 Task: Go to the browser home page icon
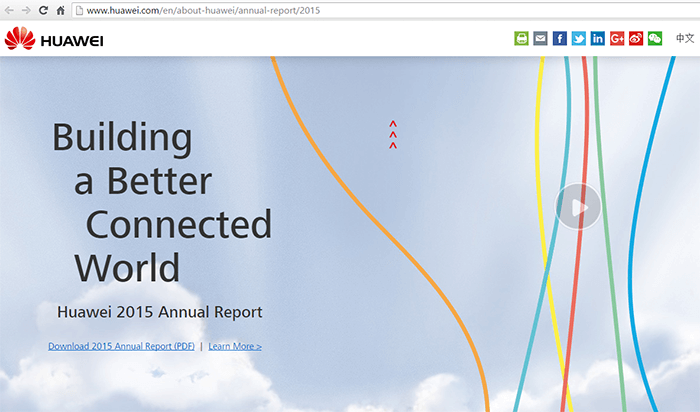(61, 10)
